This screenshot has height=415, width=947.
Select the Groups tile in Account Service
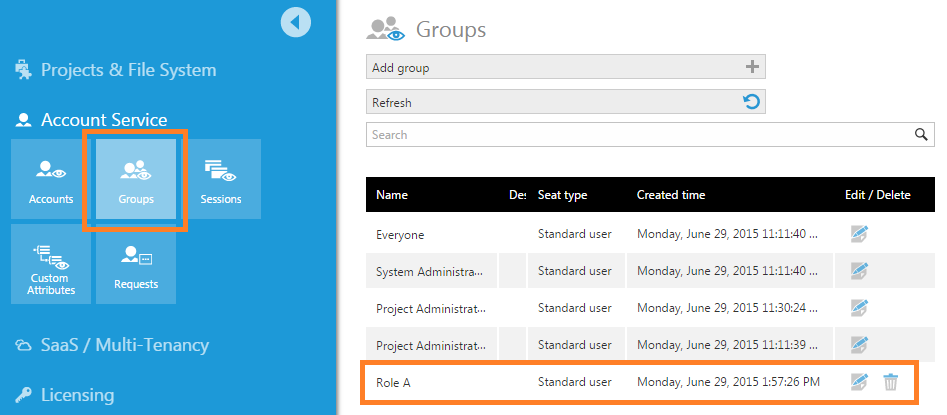pyautogui.click(x=136, y=179)
